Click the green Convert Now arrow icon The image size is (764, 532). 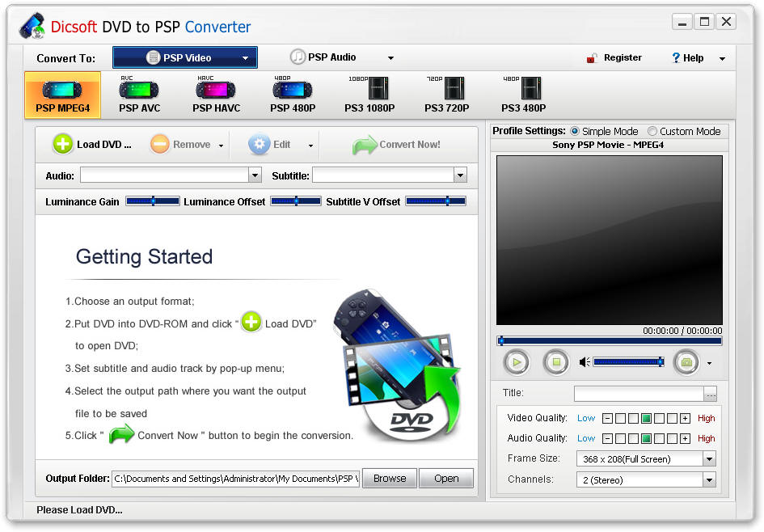click(x=365, y=145)
